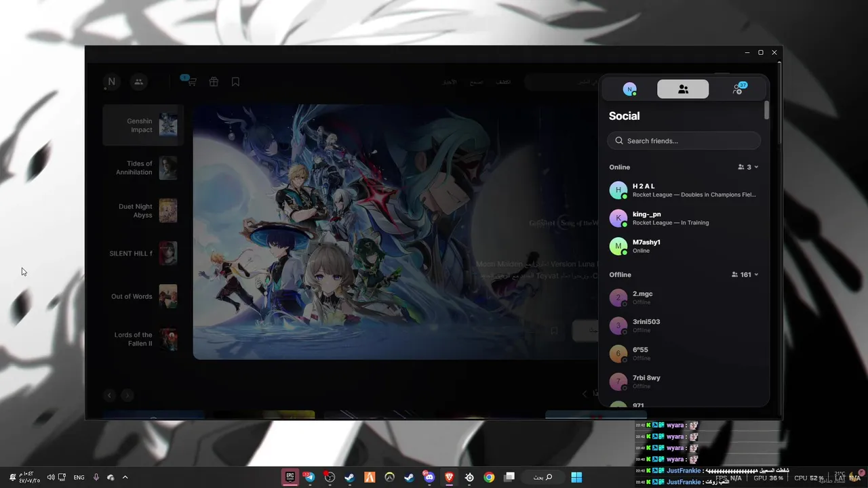Select the friends list tab in Social panel
The height and width of the screenshot is (488, 868).
point(683,89)
